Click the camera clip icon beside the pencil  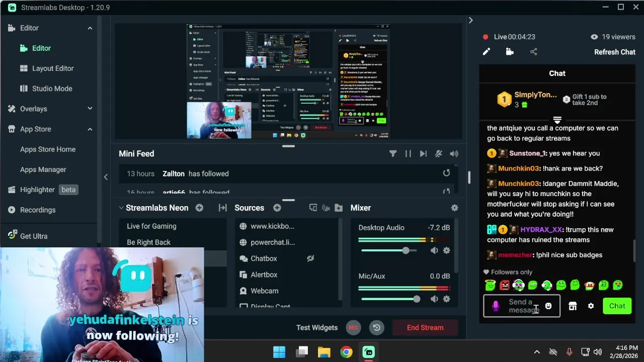click(510, 52)
